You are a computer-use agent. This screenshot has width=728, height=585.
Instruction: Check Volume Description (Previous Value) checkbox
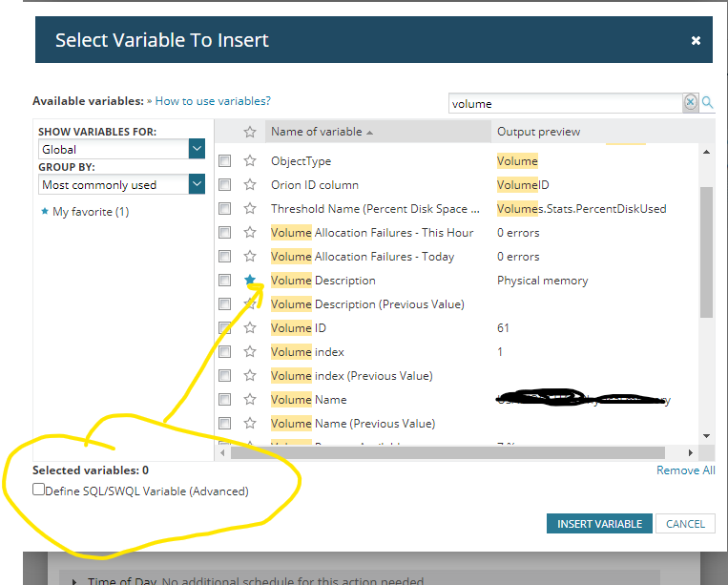225,304
